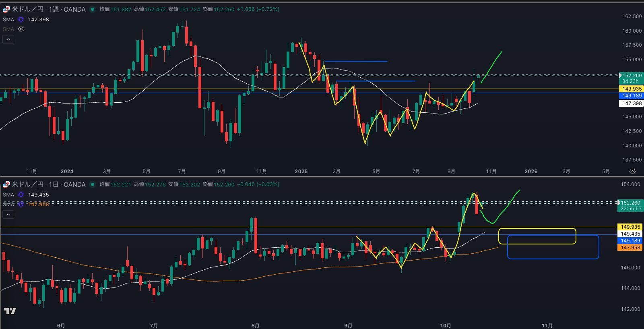The width and height of the screenshot is (644, 329).
Task: Click the refresh icon beside SMA 147.958
Action: 21,204
